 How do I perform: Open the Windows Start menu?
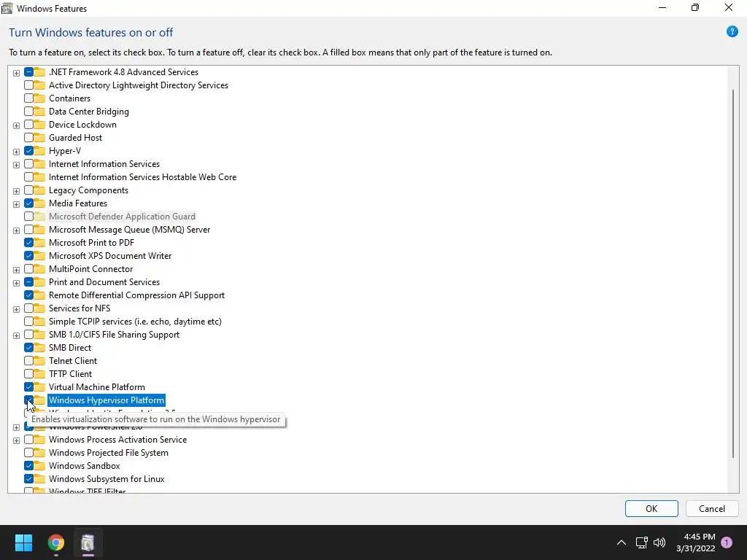tap(23, 542)
